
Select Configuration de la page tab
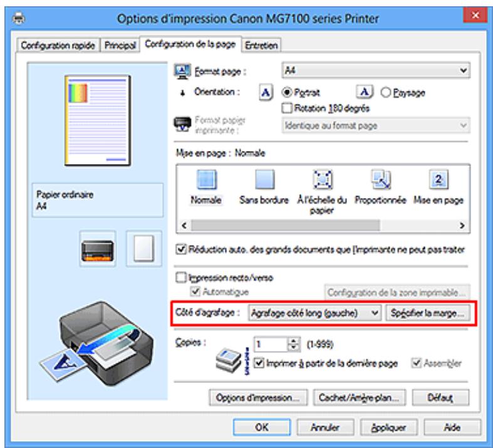click(x=190, y=44)
